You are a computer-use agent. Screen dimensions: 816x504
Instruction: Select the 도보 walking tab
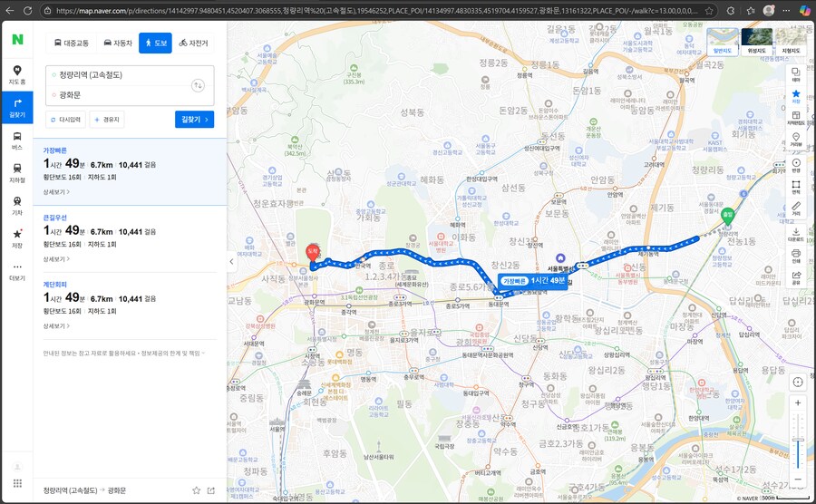click(x=155, y=44)
